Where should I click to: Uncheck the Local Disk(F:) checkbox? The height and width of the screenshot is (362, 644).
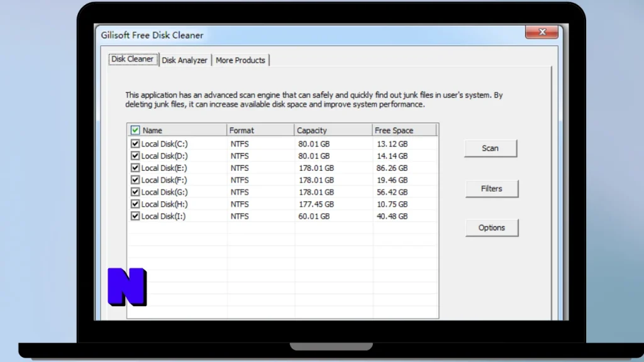pyautogui.click(x=135, y=180)
